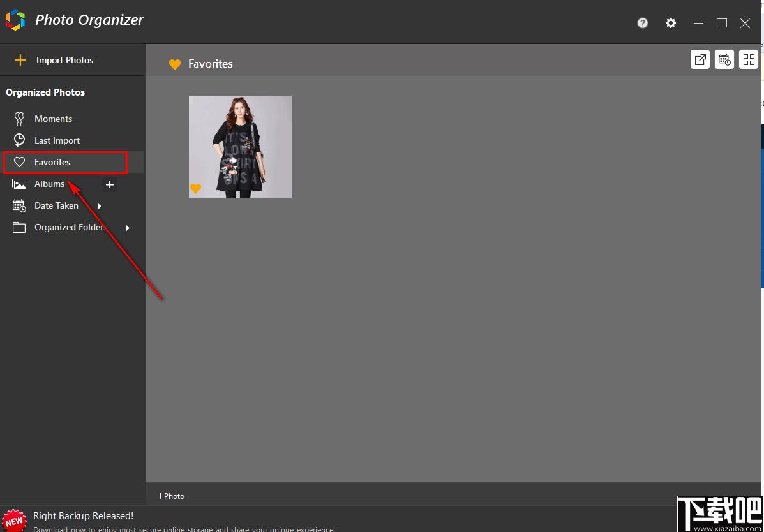Click the Last Import clock icon

19,140
